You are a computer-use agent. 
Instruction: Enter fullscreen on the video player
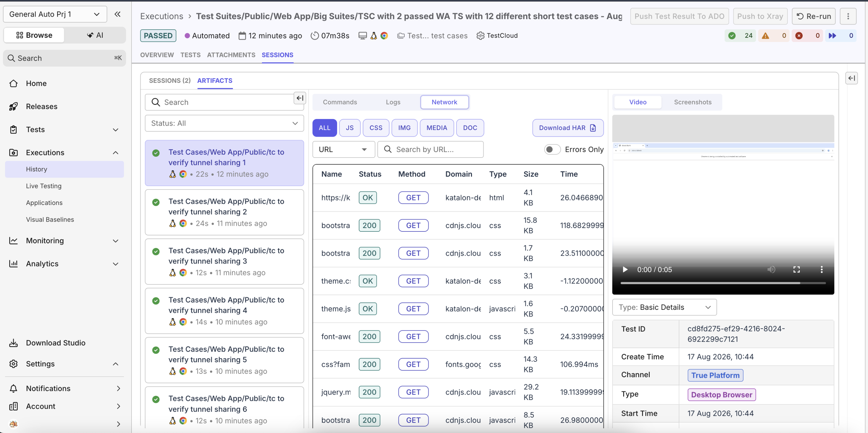[796, 269]
